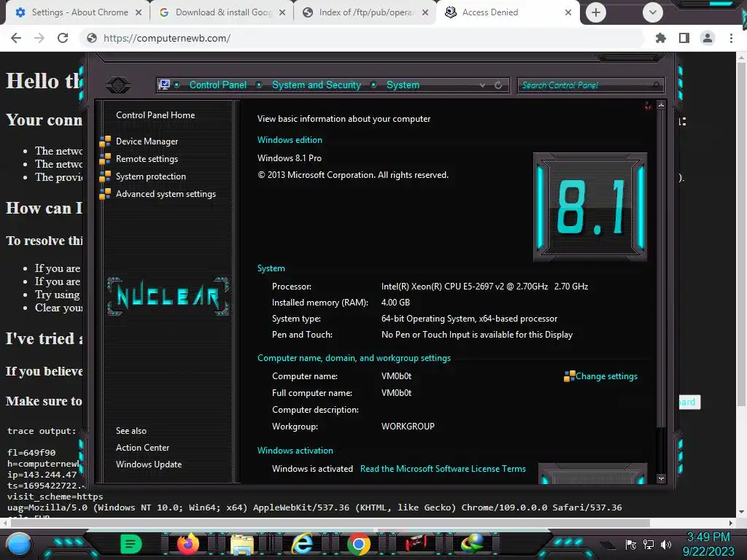This screenshot has height=560, width=747.
Task: Click Action Center flag in system tray
Action: pos(631,545)
